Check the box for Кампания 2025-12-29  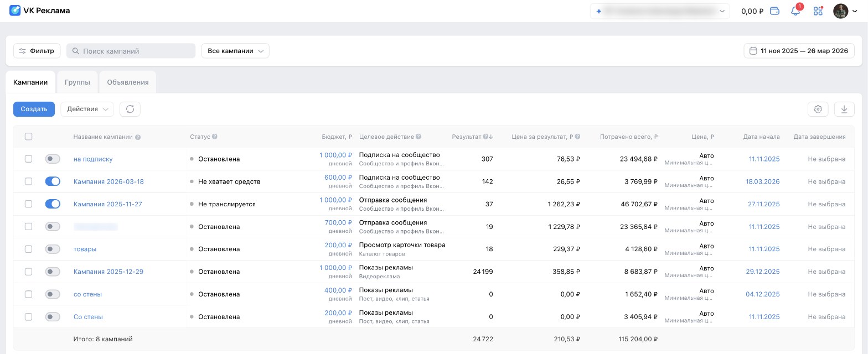(x=29, y=272)
